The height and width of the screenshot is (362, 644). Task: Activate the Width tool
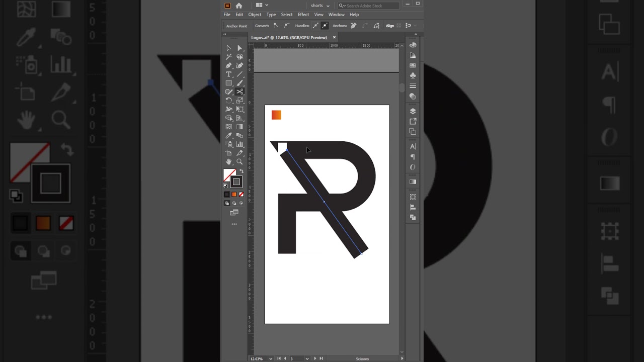[228, 109]
